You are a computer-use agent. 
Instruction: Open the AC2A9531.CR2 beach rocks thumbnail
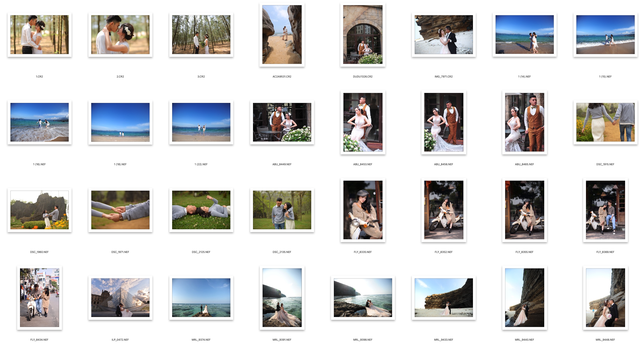(x=282, y=35)
